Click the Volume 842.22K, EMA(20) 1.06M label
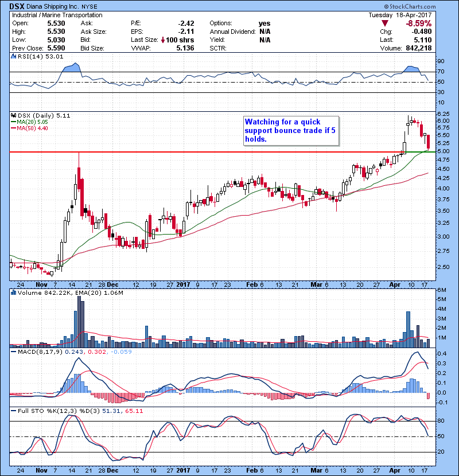This screenshot has height=476, width=459. click(70, 293)
